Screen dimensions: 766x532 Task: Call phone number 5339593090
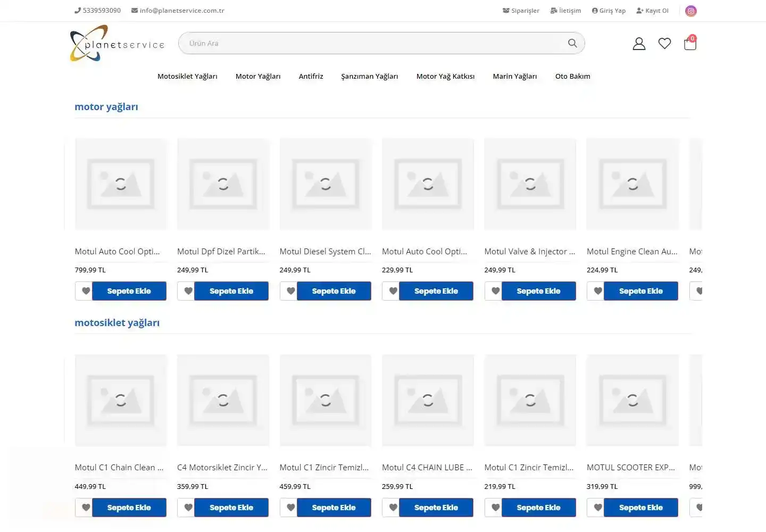coord(98,11)
